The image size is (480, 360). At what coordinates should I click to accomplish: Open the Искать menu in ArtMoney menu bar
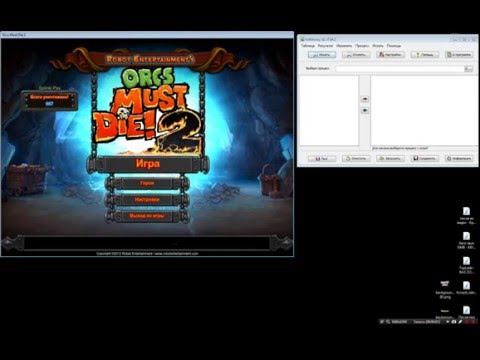378,46
